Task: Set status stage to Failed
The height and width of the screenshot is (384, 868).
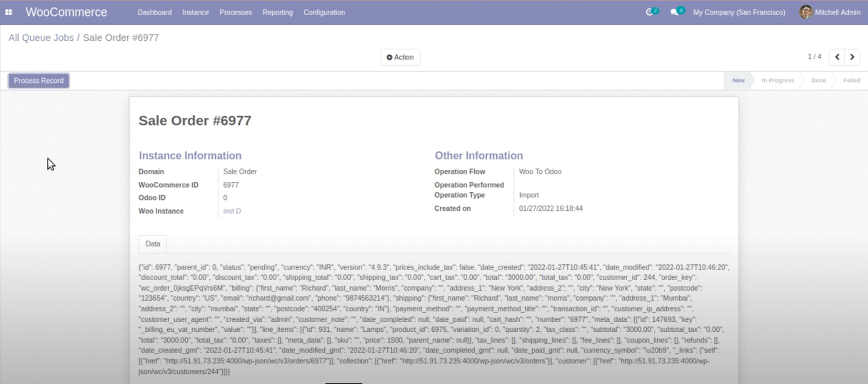Action: click(851, 80)
